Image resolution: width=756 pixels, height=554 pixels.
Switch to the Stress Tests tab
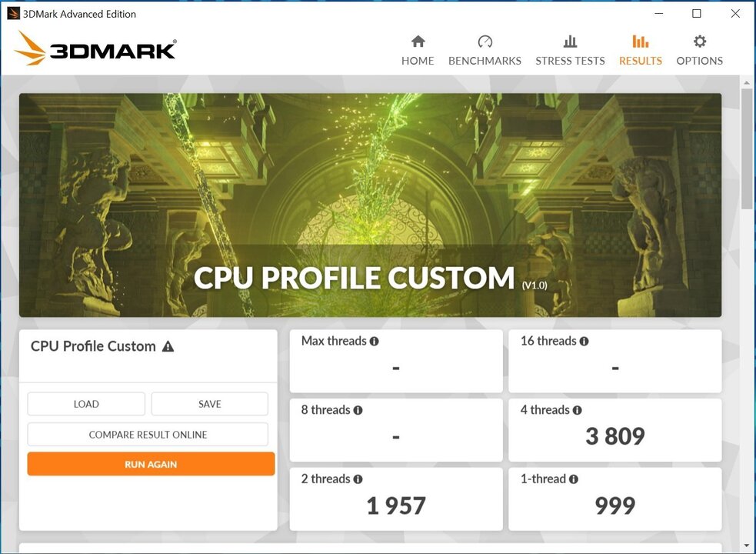[570, 51]
